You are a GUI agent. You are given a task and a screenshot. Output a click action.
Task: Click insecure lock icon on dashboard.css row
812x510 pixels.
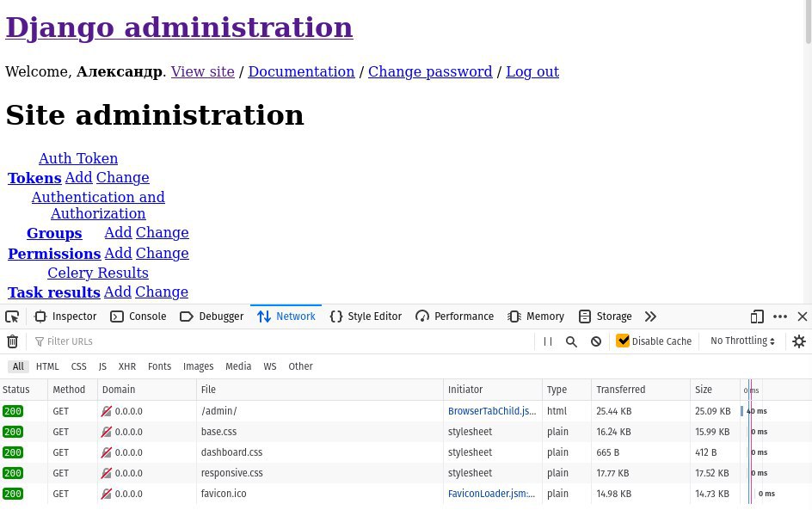(106, 452)
